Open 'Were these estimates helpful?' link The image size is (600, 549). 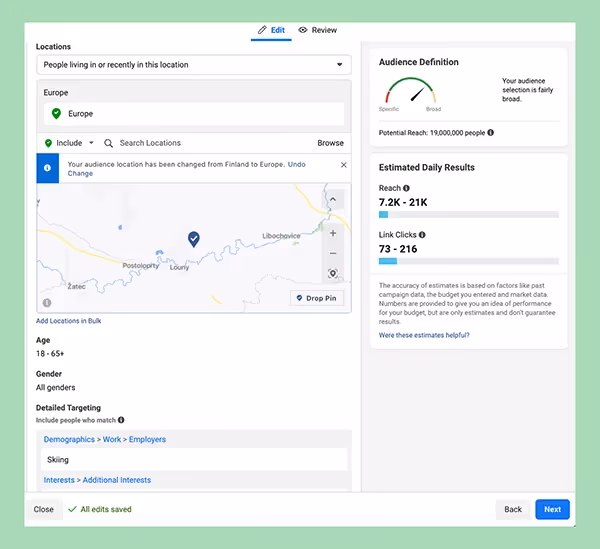[424, 335]
